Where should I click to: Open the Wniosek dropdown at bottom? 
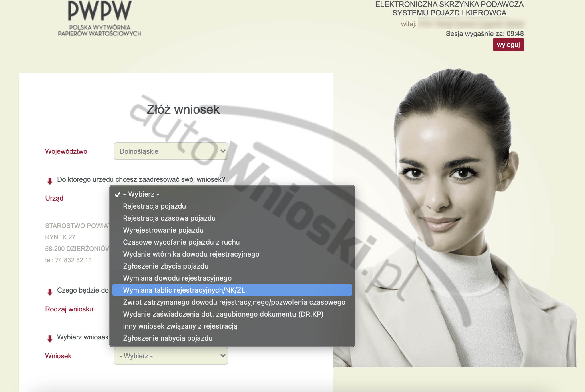click(171, 356)
